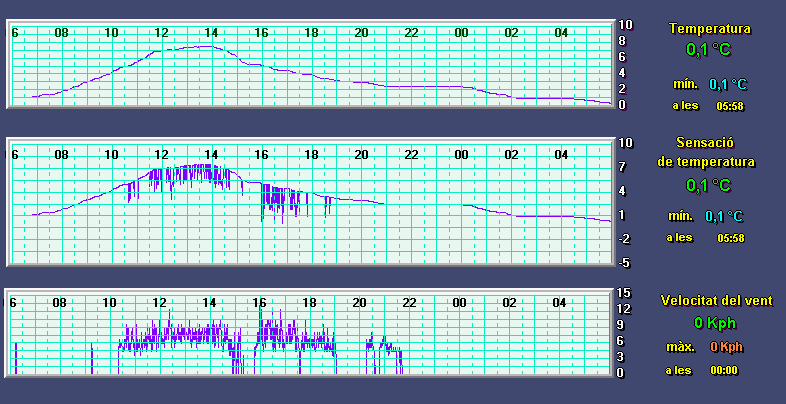The height and width of the screenshot is (404, 786).
Task: Click the cyan minimum 0,1 °C in Sensació panel
Action: coord(724,217)
